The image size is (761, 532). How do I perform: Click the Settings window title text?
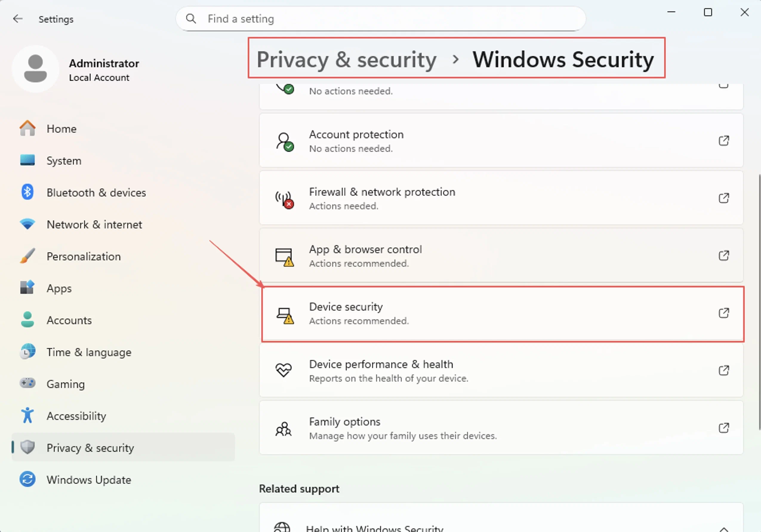tap(56, 19)
